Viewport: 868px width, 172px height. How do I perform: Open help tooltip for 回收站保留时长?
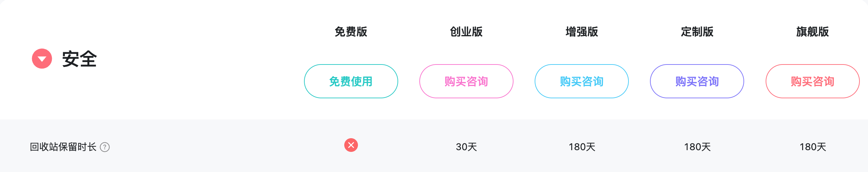(105, 147)
